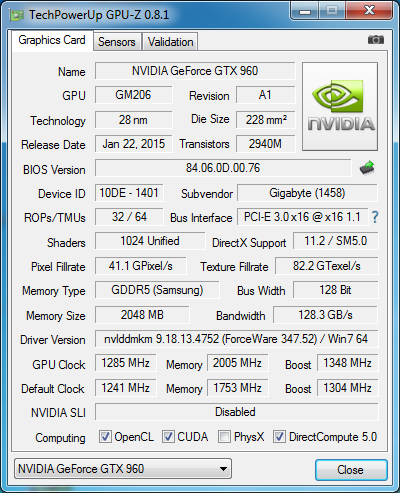Take a screenshot with the camera icon
400x493 pixels.
point(376,40)
